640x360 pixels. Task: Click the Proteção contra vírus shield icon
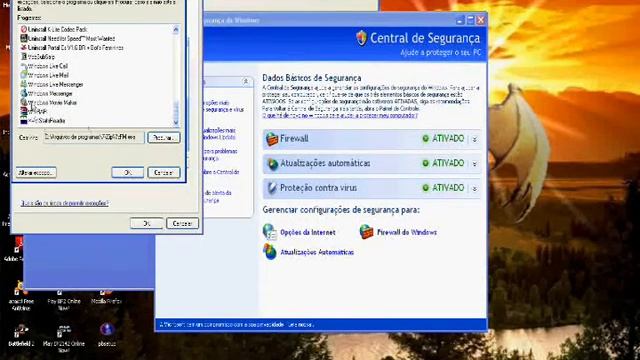(x=272, y=188)
